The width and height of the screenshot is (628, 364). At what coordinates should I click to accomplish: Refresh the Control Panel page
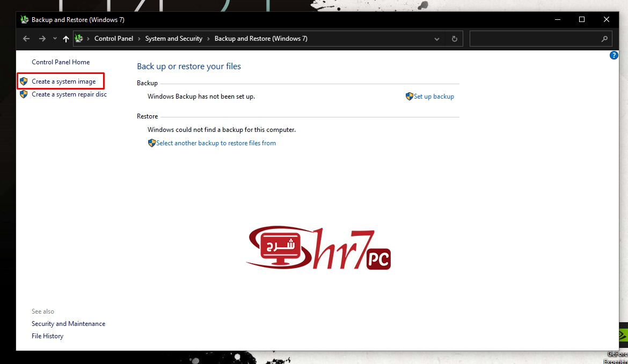pyautogui.click(x=455, y=39)
